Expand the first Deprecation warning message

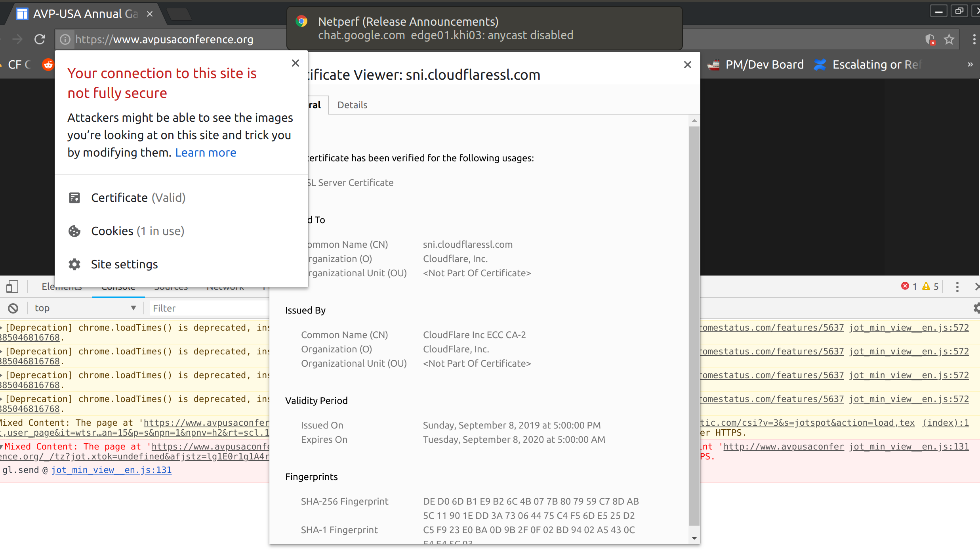pos(2,327)
